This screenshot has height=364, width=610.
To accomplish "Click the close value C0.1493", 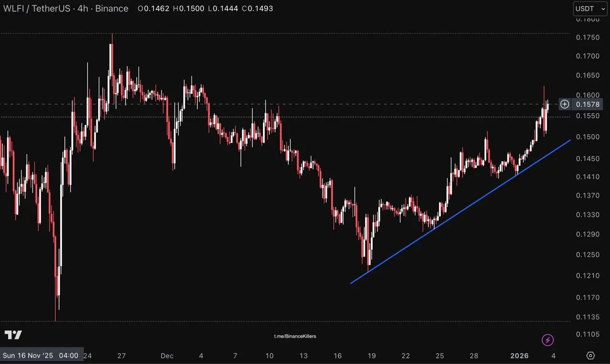I will [257, 9].
